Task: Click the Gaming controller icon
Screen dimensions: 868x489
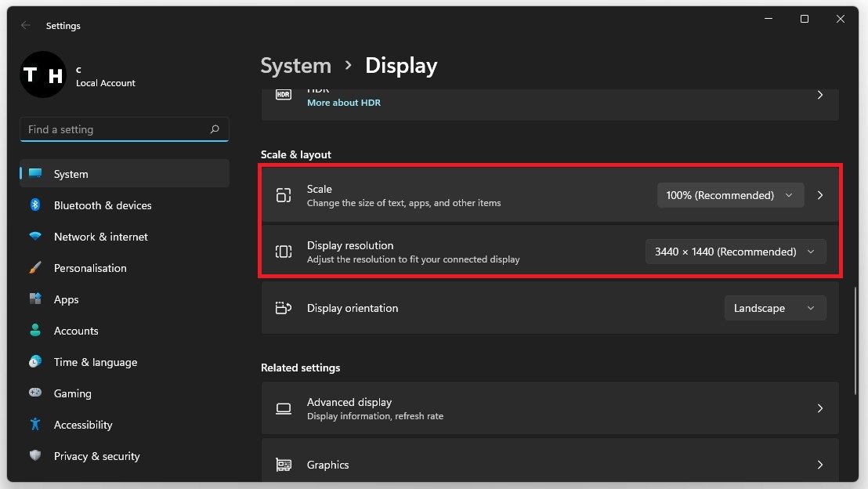Action: (x=35, y=393)
